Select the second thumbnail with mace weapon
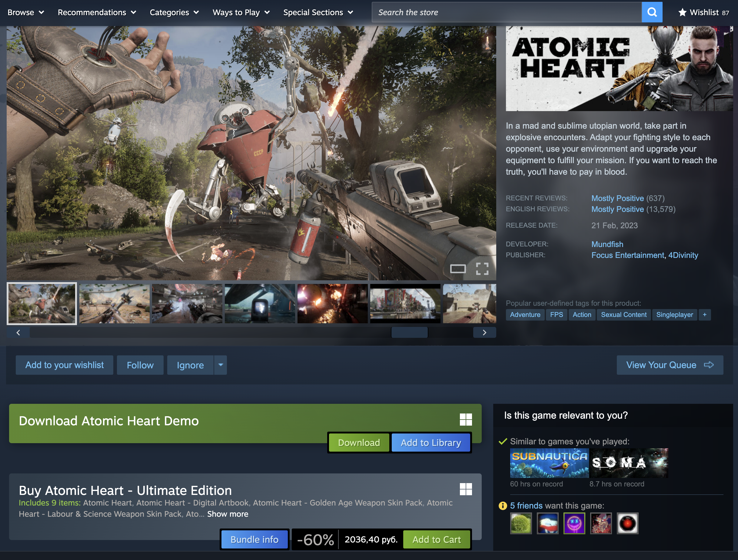This screenshot has height=560, width=738. (x=115, y=303)
